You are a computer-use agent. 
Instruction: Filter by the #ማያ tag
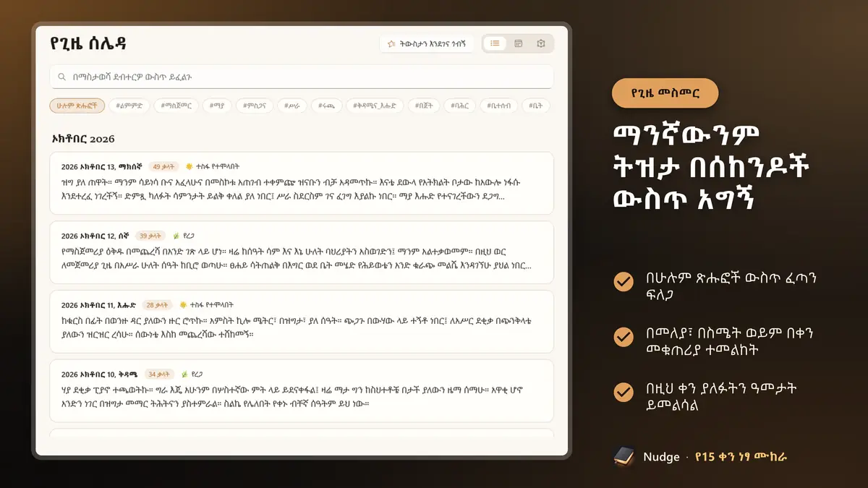tap(217, 106)
